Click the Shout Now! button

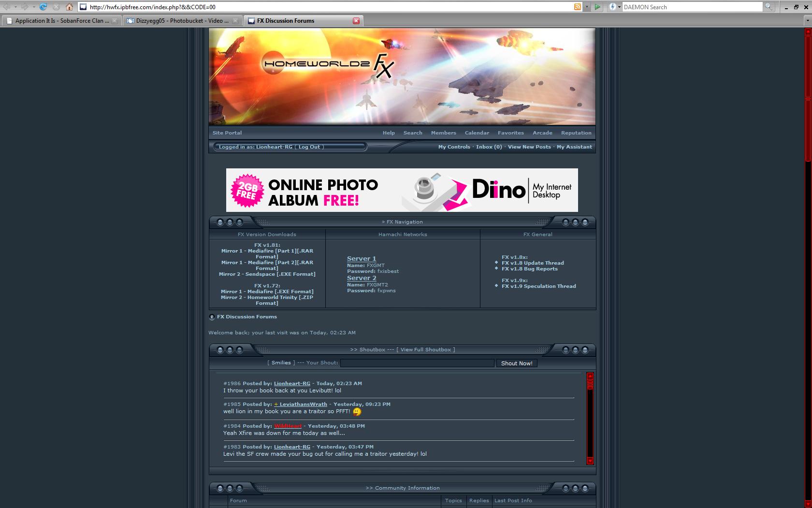coord(517,363)
